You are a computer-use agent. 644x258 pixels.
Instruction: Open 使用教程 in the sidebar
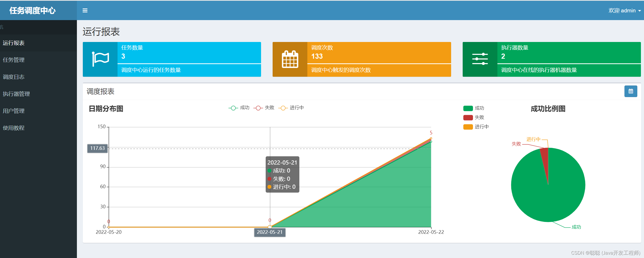[38, 128]
